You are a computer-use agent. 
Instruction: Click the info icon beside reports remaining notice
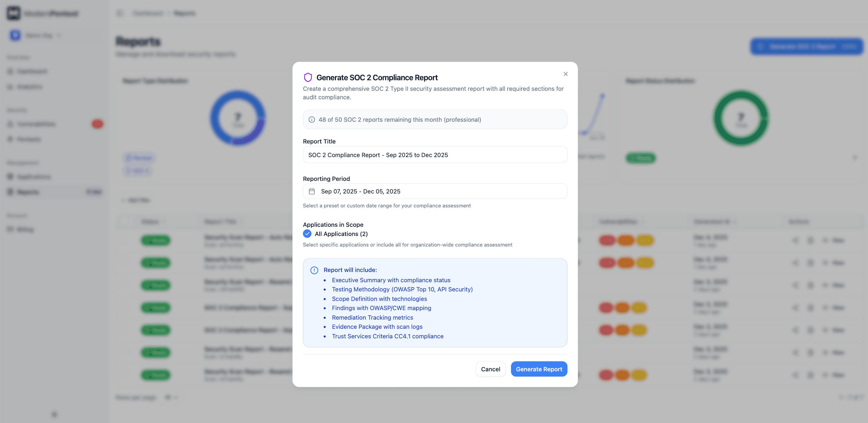point(311,120)
